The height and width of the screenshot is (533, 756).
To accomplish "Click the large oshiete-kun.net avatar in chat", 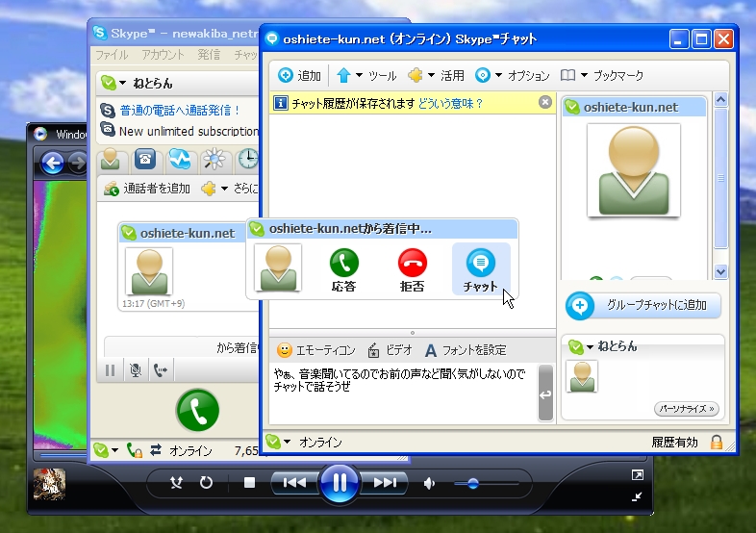I will (634, 170).
